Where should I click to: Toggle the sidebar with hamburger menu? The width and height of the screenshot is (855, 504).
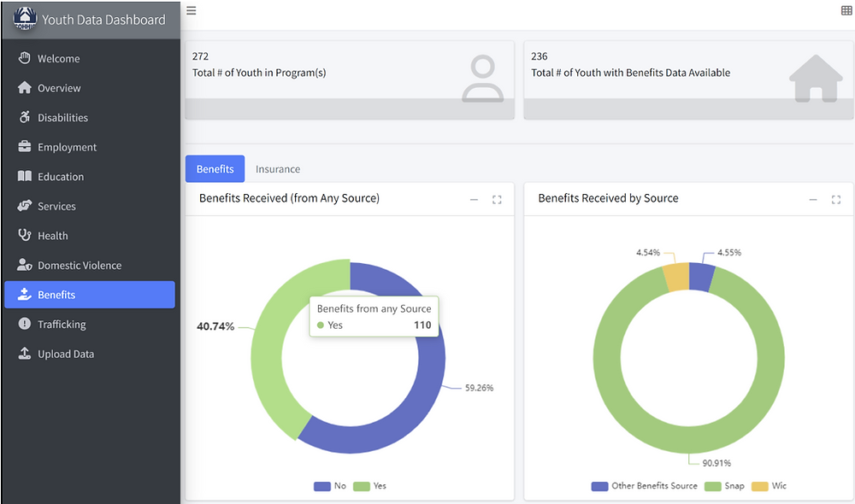191,10
